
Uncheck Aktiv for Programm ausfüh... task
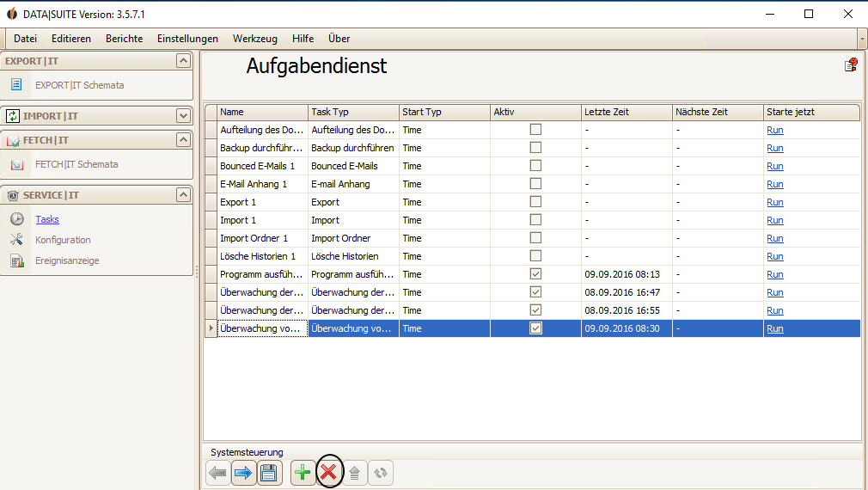[535, 274]
